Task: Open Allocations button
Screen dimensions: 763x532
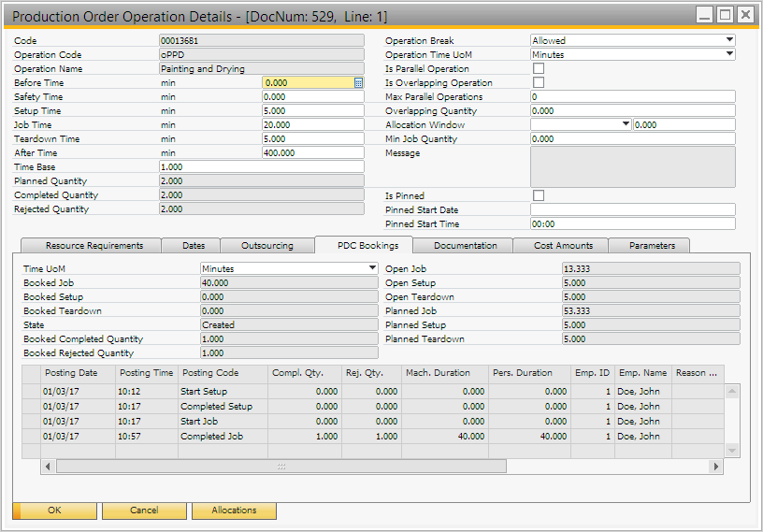Action: coord(234,510)
